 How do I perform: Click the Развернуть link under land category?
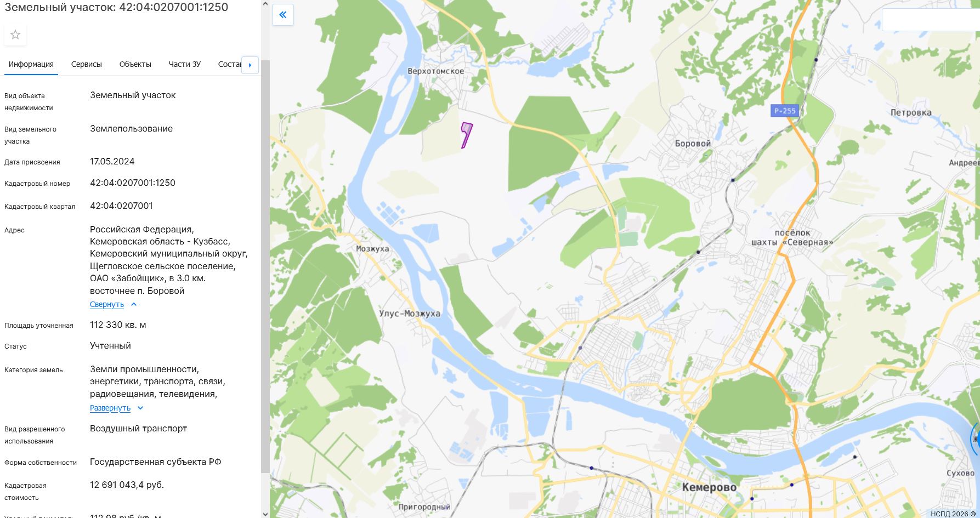(110, 408)
